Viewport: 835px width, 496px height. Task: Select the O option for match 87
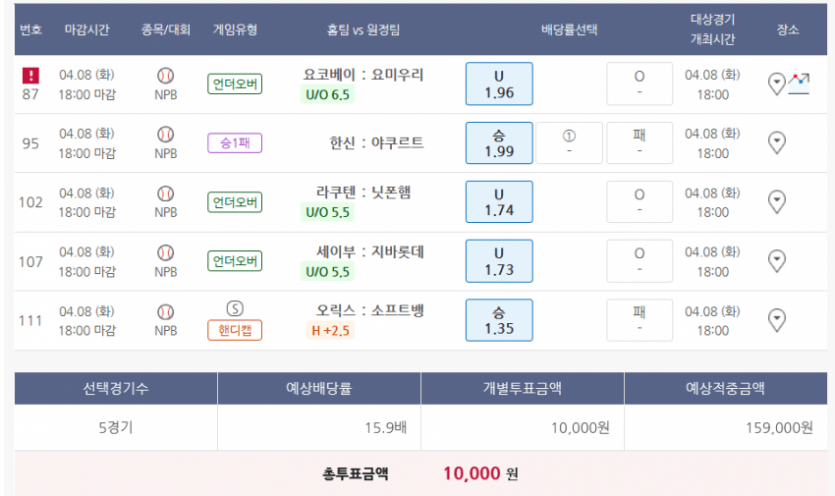tap(639, 84)
